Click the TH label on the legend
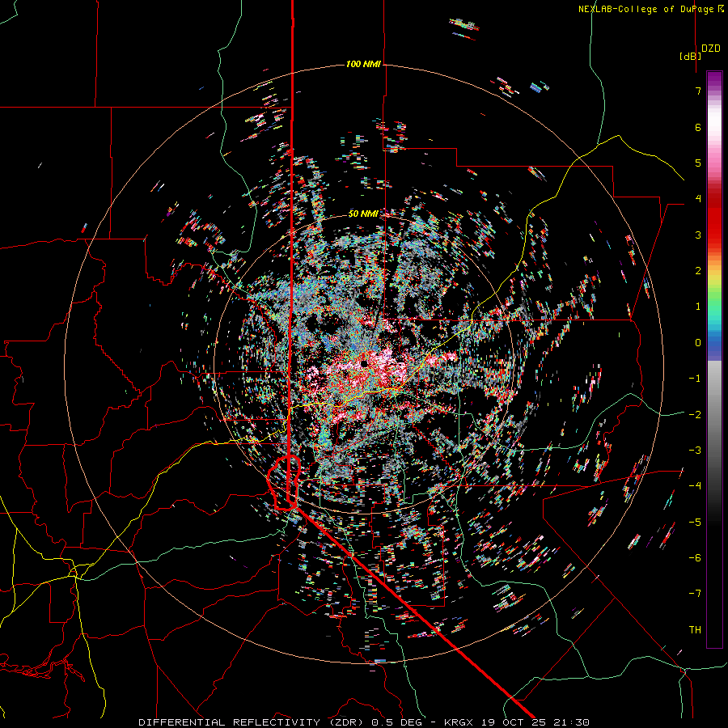This screenshot has width=728, height=728. [695, 630]
